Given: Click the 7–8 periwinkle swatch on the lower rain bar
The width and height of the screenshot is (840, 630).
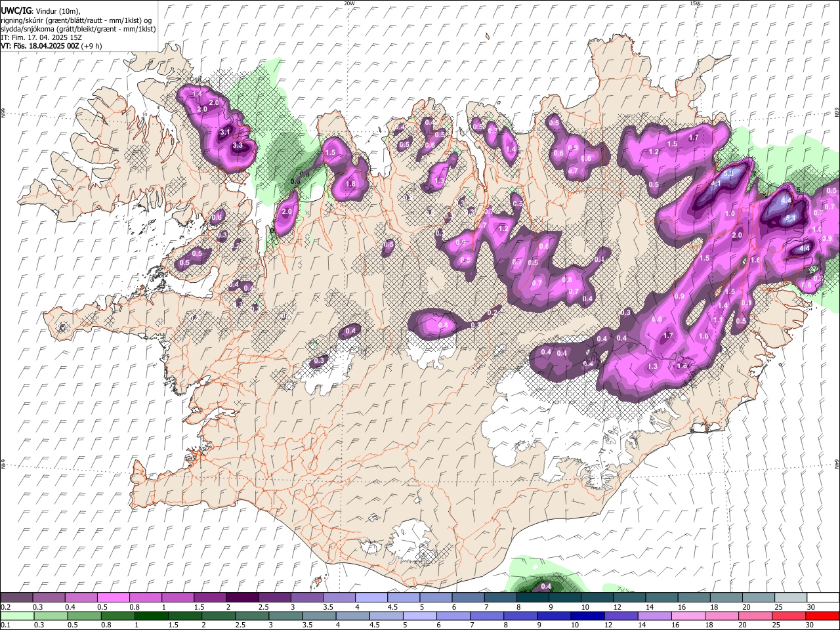Looking at the screenshot, I should tap(487, 616).
